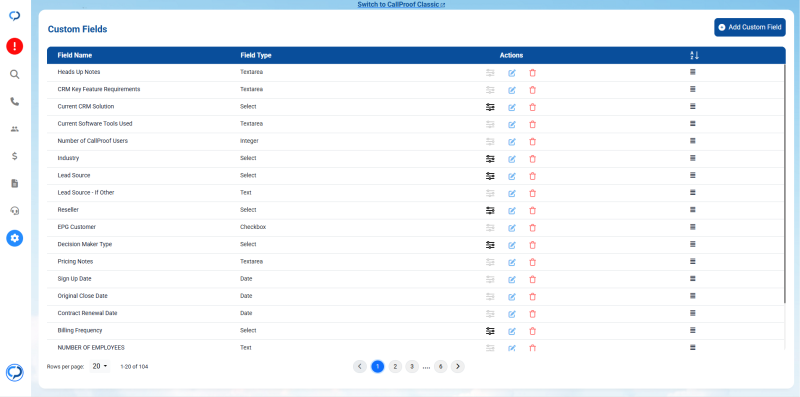Click the Custom Fields page title
The height and width of the screenshot is (397, 800).
click(x=78, y=29)
